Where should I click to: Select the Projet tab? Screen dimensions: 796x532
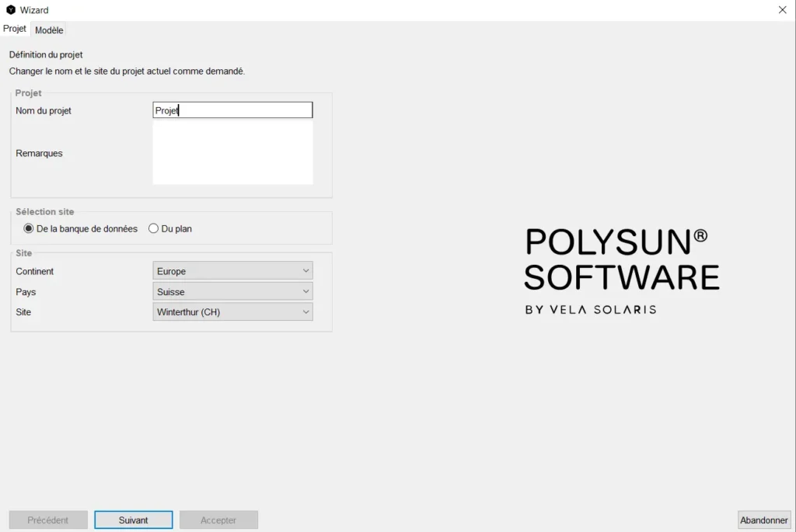coord(15,29)
